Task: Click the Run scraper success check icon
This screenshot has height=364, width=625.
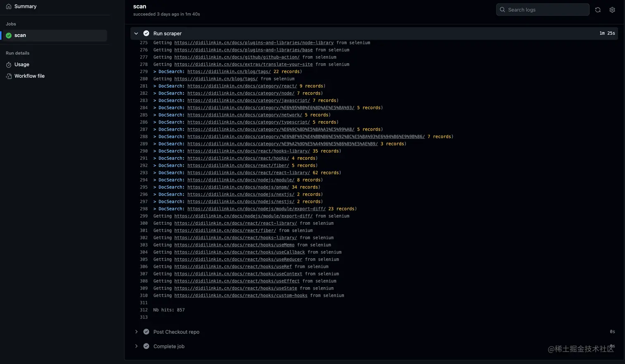Action: coord(146,33)
